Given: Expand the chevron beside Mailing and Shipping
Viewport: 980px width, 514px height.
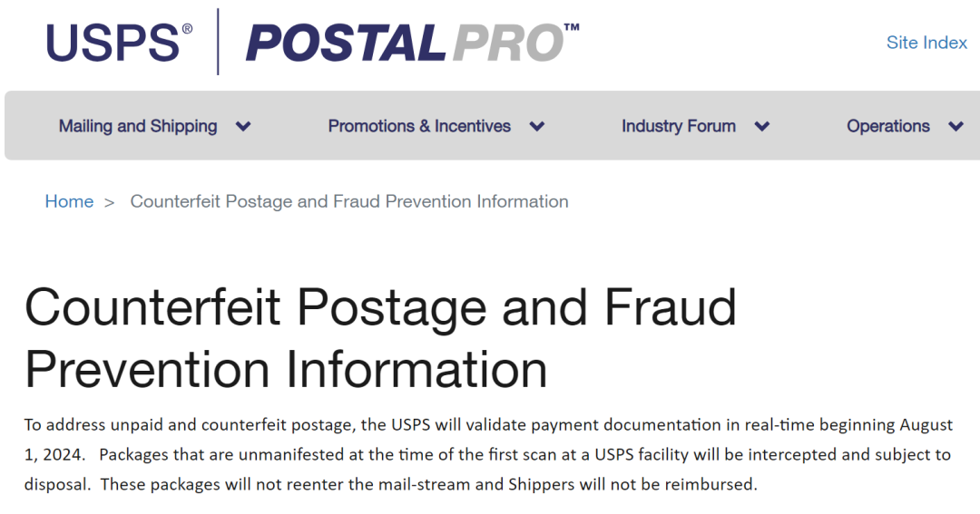Looking at the screenshot, I should point(243,127).
